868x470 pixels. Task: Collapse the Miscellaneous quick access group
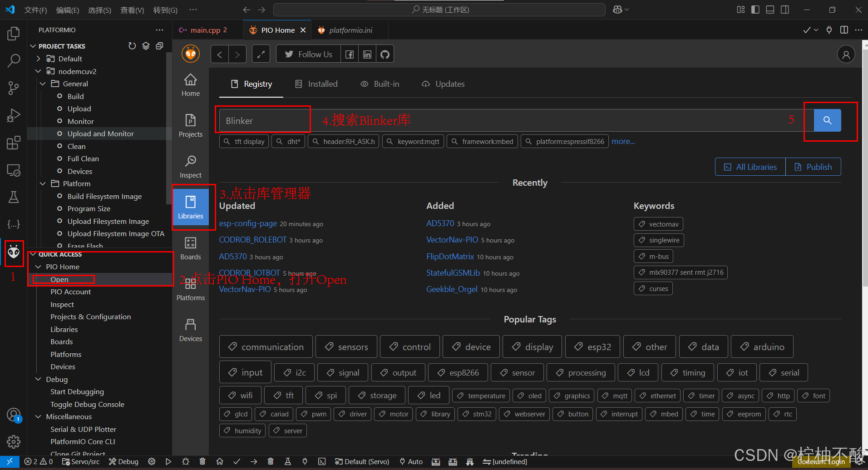point(38,416)
